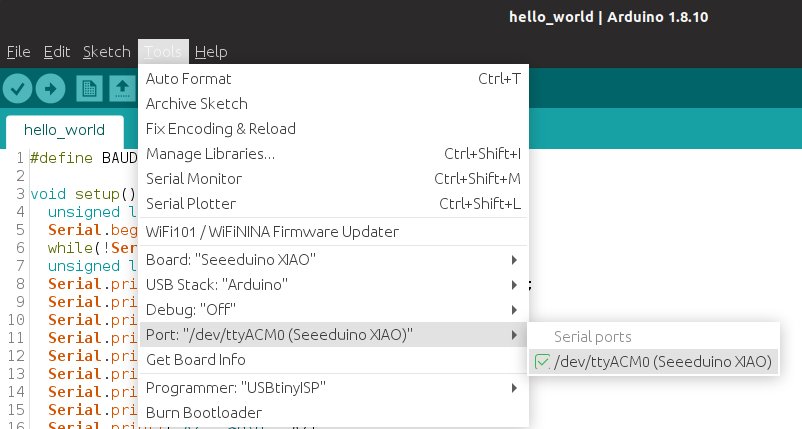Click the Verify checkmark toolbar icon
This screenshot has height=429, width=802.
17,88
